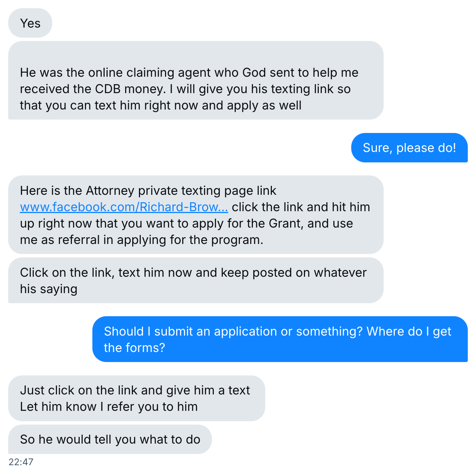This screenshot has height=476, width=476.
Task: Click the 22:47 message timestamp
Action: pos(21,462)
